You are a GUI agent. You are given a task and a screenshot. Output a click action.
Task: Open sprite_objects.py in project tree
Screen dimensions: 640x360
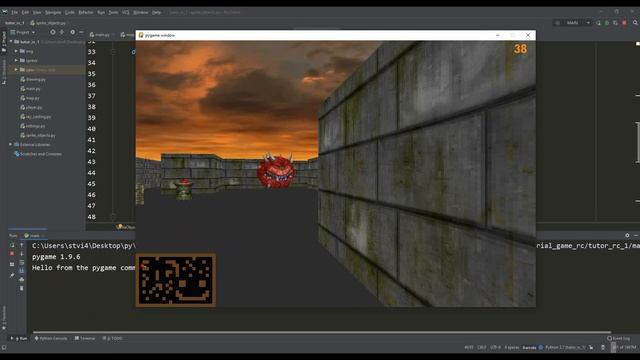(38, 135)
